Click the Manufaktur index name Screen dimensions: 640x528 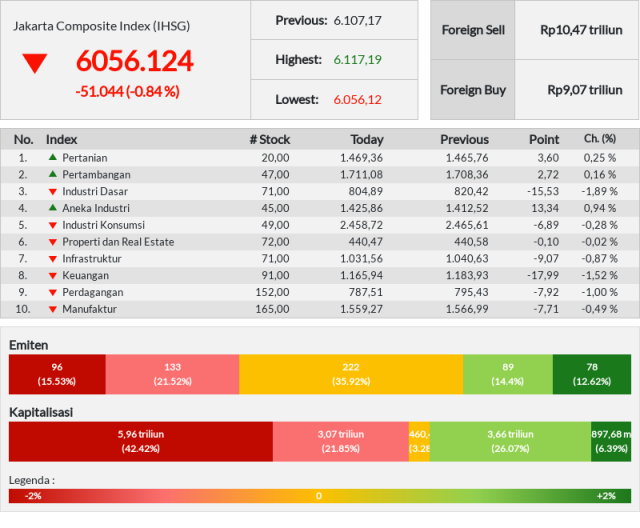(89, 309)
